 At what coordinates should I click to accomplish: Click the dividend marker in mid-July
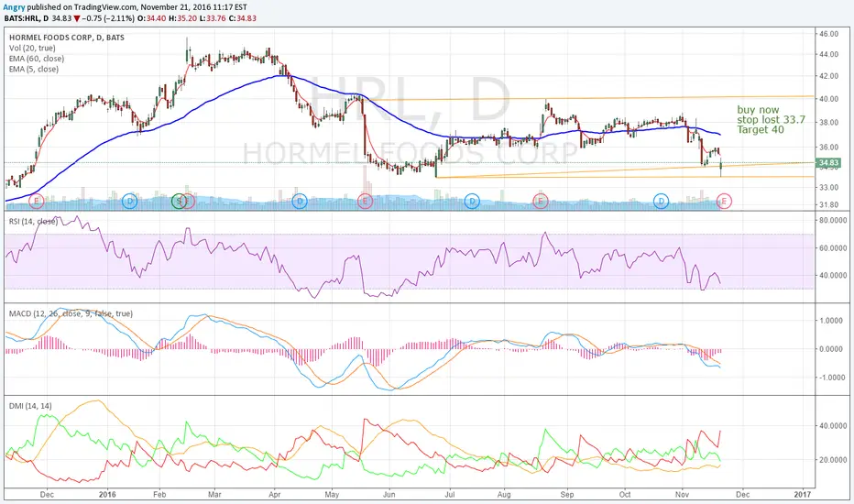(x=472, y=201)
